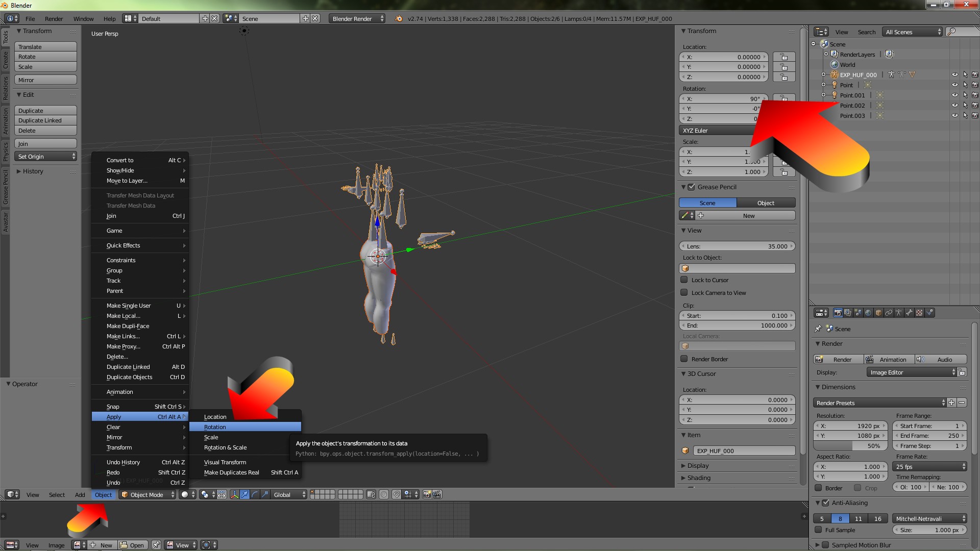Open the Texture properties checker icon
980x551 pixels.
point(919,313)
